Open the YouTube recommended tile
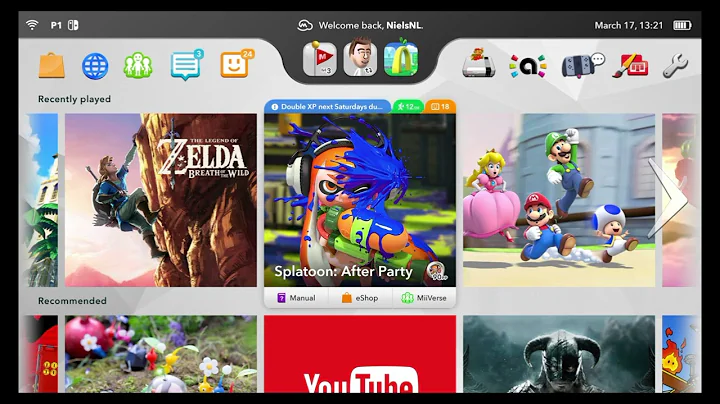720x404 pixels. (360, 354)
